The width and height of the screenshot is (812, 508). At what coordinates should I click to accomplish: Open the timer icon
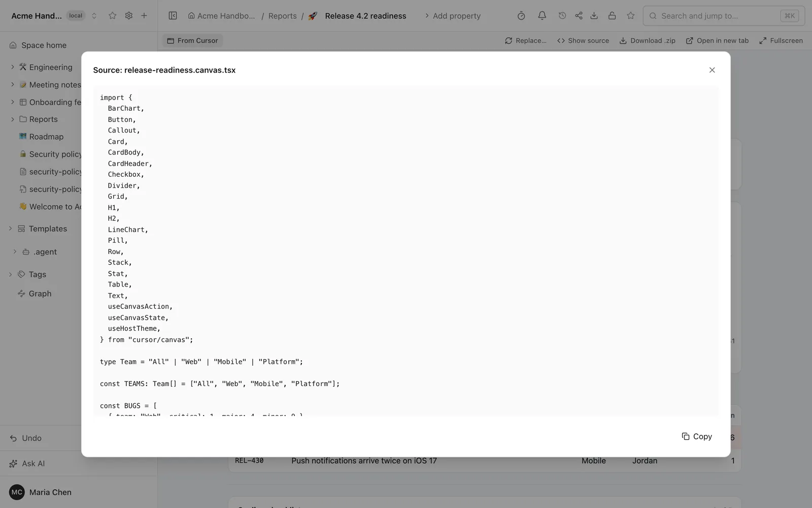point(521,16)
